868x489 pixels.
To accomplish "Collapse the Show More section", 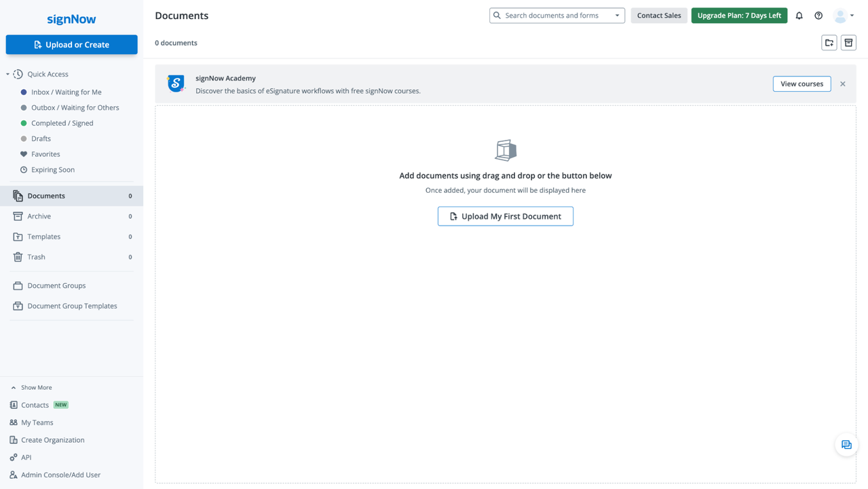I will click(x=14, y=388).
